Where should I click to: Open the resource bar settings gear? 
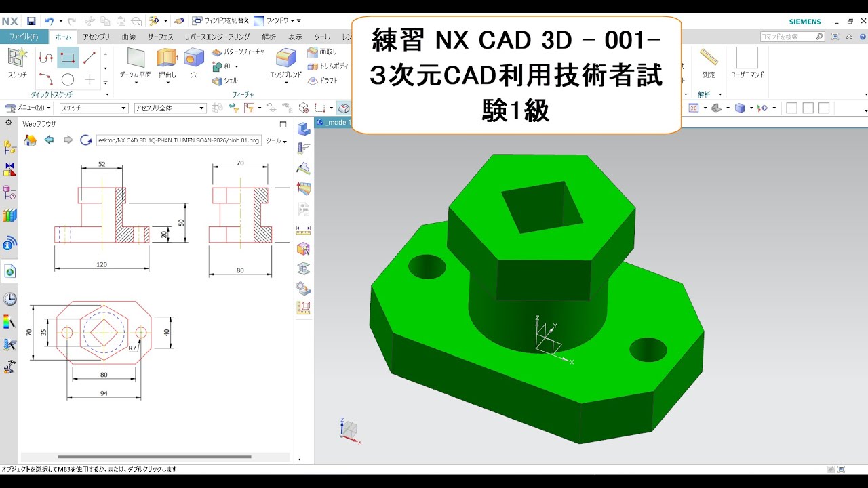pyautogui.click(x=8, y=123)
